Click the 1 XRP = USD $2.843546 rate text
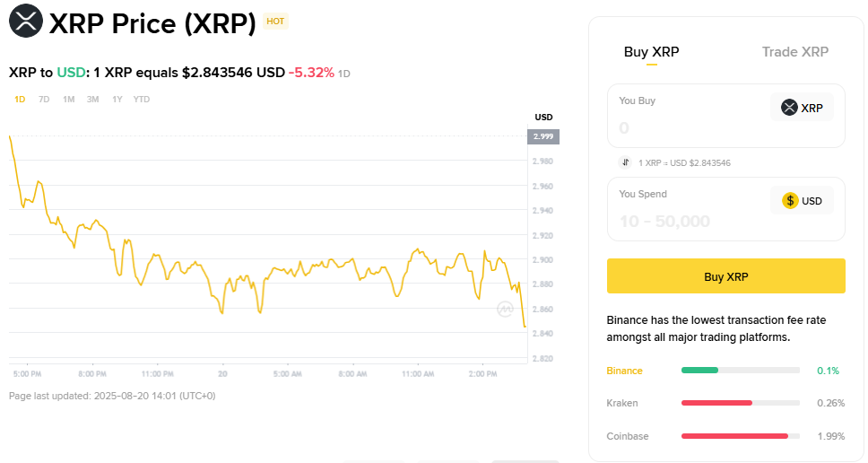868x463 pixels. click(x=684, y=162)
